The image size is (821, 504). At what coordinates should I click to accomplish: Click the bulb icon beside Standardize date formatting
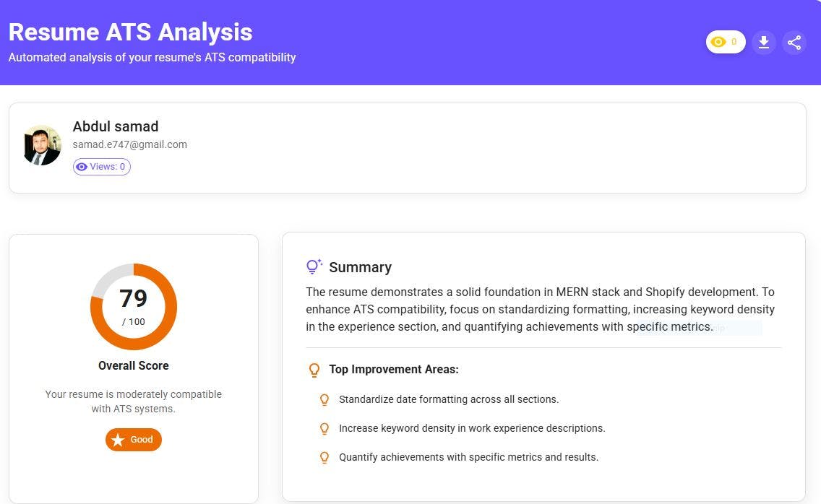tap(324, 399)
